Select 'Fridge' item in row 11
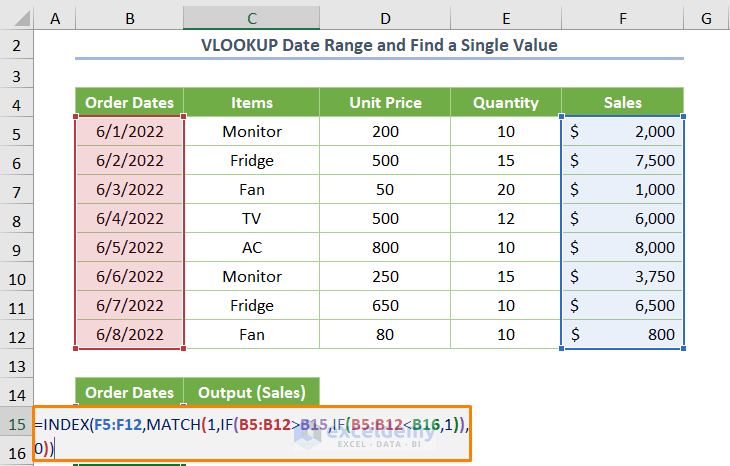This screenshot has height=466, width=730. (251, 305)
